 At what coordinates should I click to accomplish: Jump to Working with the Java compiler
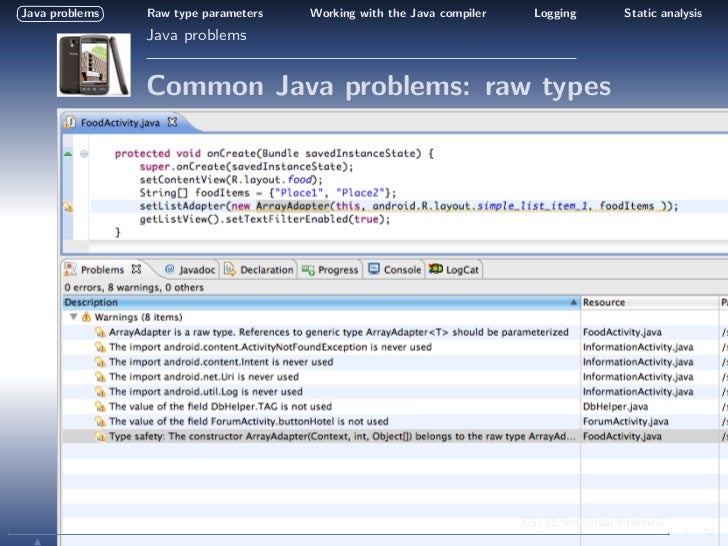click(x=398, y=13)
